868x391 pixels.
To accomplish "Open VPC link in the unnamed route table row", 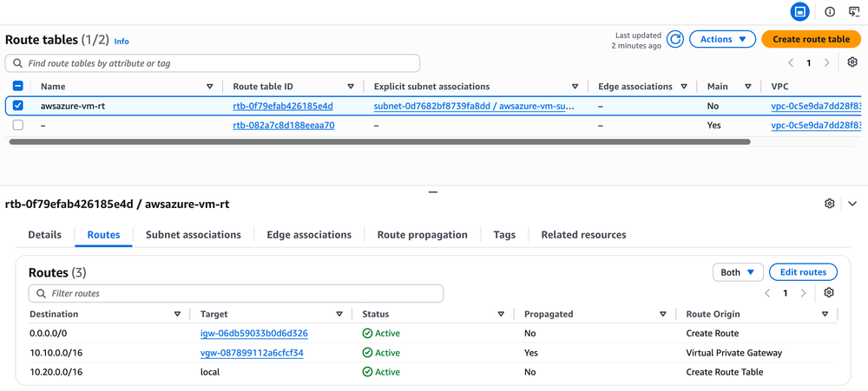I will tap(817, 125).
